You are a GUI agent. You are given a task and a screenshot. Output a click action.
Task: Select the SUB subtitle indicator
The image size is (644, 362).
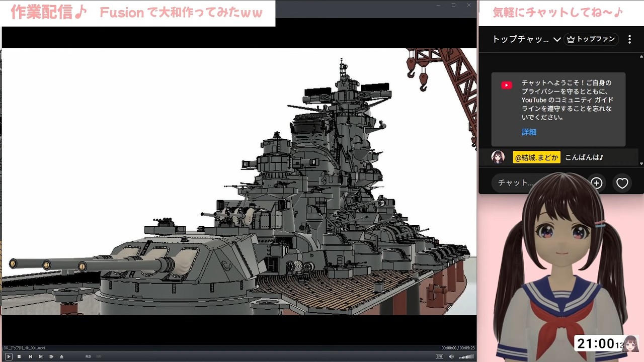99,356
